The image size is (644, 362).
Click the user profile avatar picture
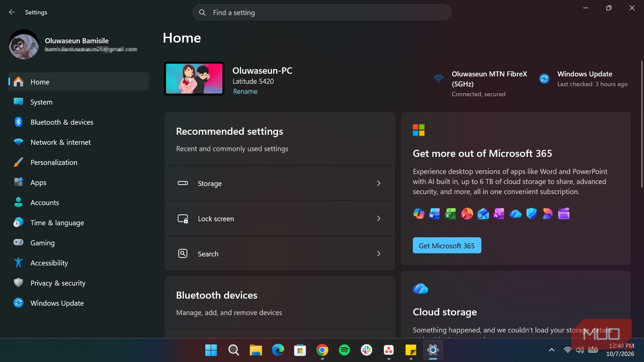pos(24,44)
